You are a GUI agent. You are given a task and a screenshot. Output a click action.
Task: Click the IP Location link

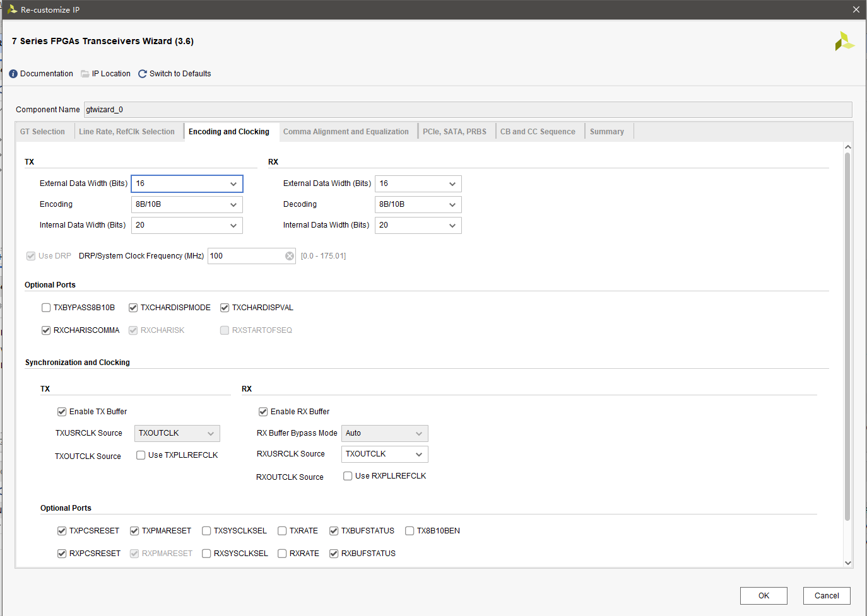111,74
